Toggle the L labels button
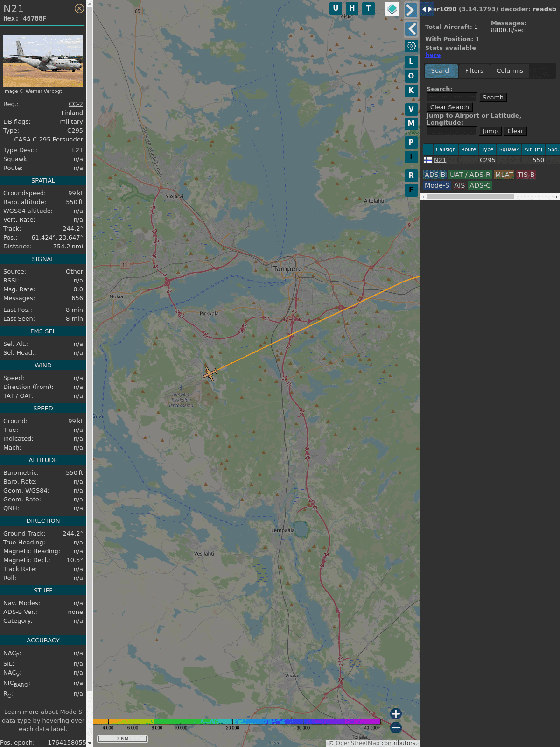The height and width of the screenshot is (747, 560). click(x=411, y=61)
